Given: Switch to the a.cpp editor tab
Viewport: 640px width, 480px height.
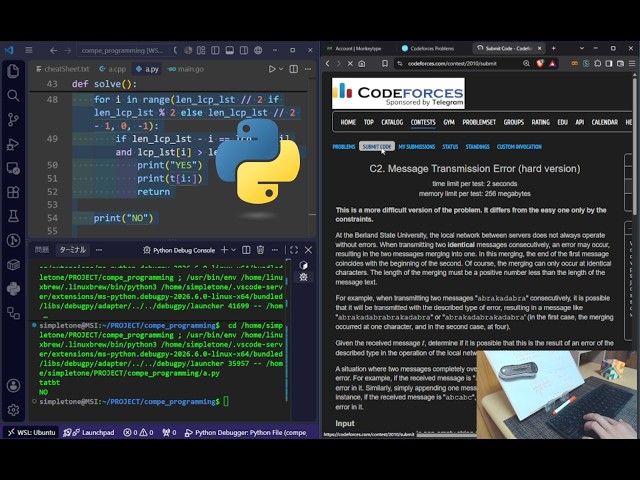Looking at the screenshot, I should [x=113, y=69].
